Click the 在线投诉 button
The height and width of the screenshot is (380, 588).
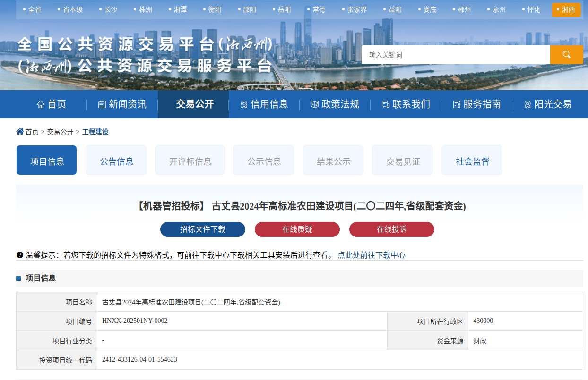click(392, 229)
